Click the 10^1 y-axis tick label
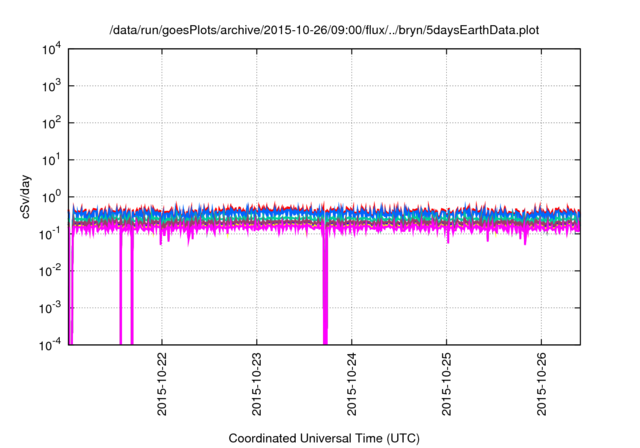This screenshot has width=640, height=448. 52,160
